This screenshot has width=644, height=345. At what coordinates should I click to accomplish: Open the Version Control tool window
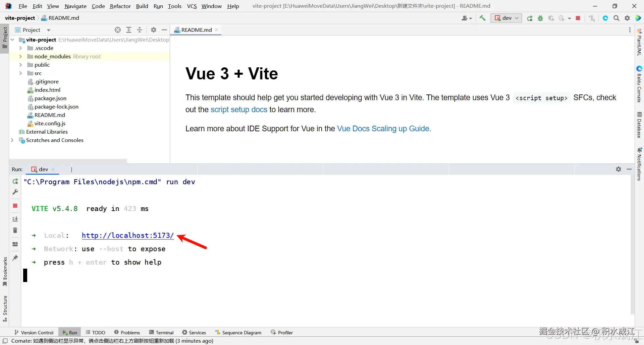point(34,332)
